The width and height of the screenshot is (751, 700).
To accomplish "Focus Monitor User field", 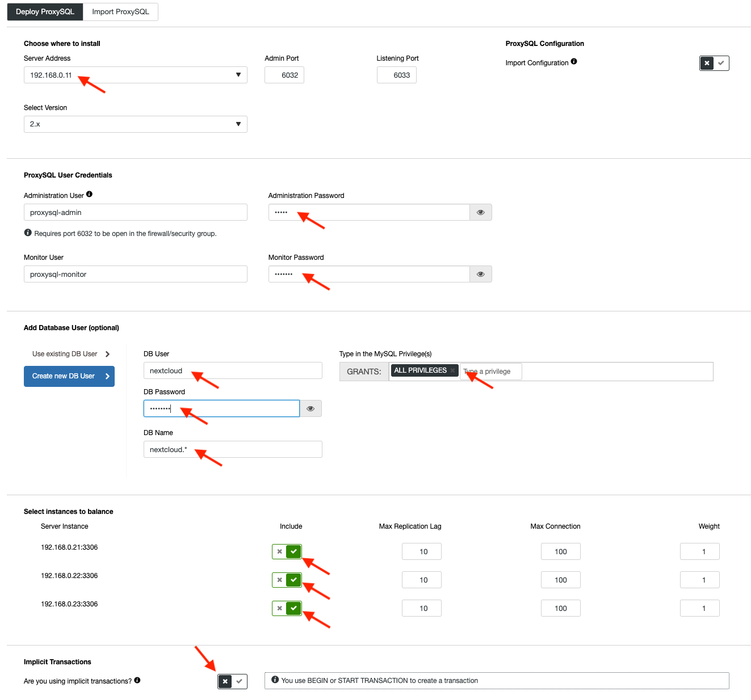I will (136, 274).
